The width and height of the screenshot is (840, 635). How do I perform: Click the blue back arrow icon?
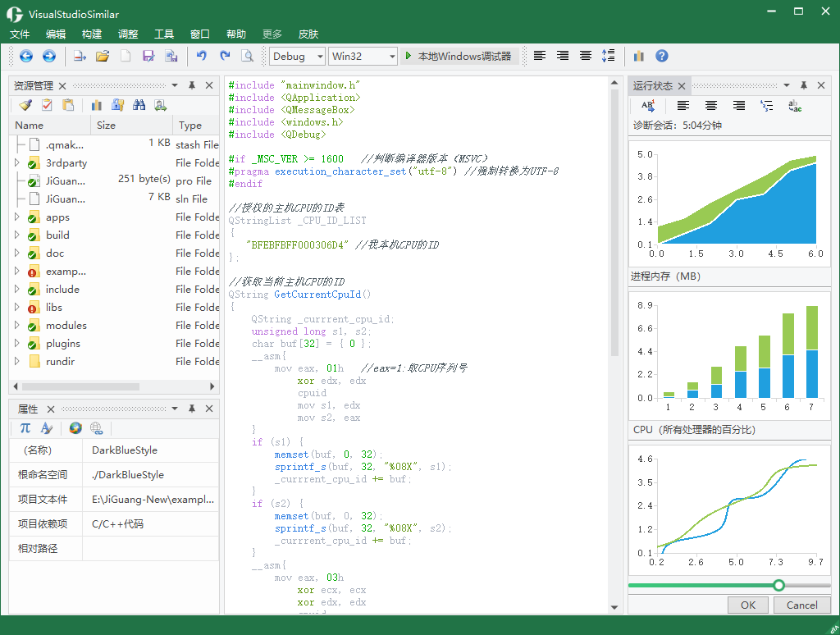(25, 56)
